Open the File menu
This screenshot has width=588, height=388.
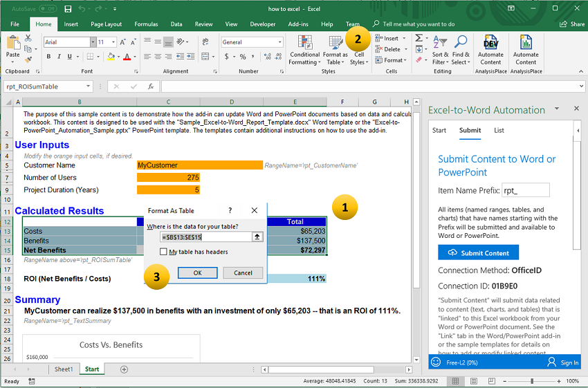click(15, 24)
